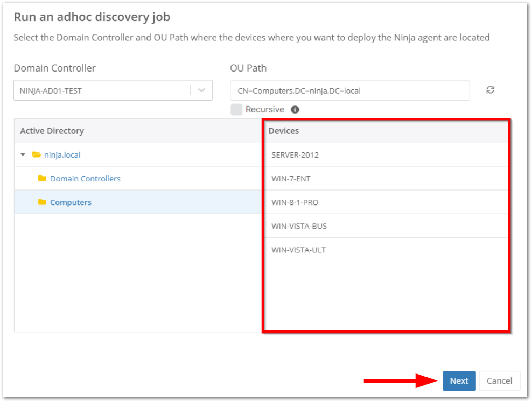The width and height of the screenshot is (532, 402).
Task: Click the folder icon beside Computers
Action: click(x=44, y=202)
